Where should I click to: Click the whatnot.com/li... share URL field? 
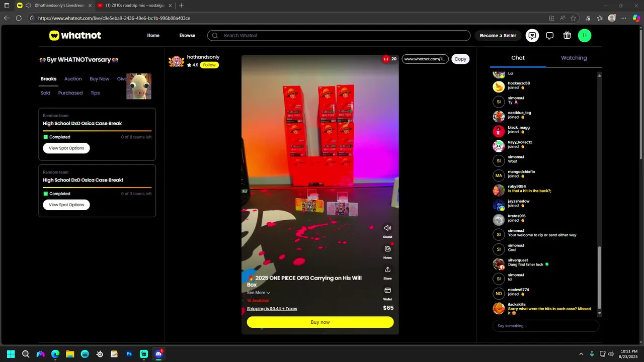click(425, 59)
